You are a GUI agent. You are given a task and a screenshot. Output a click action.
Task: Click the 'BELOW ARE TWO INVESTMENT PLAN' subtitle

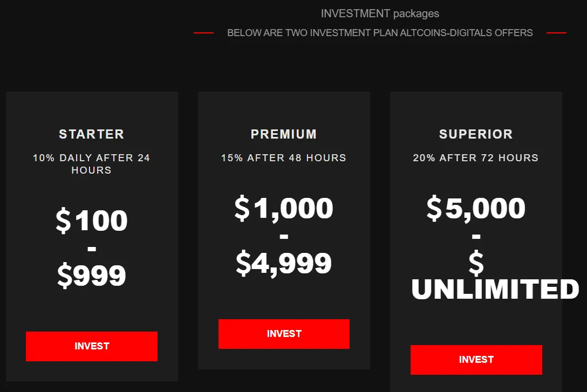[x=380, y=33]
